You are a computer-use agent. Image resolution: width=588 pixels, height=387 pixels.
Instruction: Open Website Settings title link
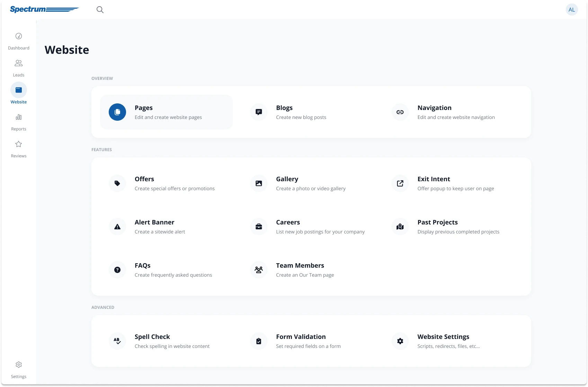(x=443, y=337)
